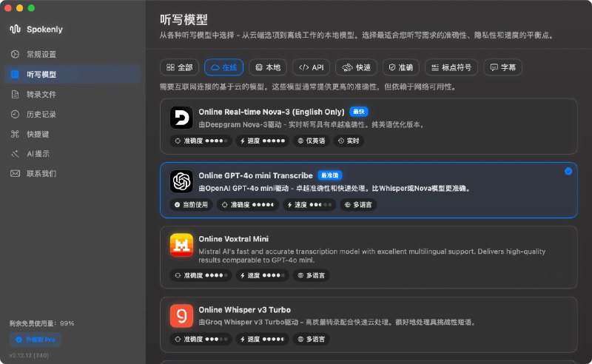Click the 听写模型 page heading
Screen dimensions: 592x364
(x=184, y=19)
